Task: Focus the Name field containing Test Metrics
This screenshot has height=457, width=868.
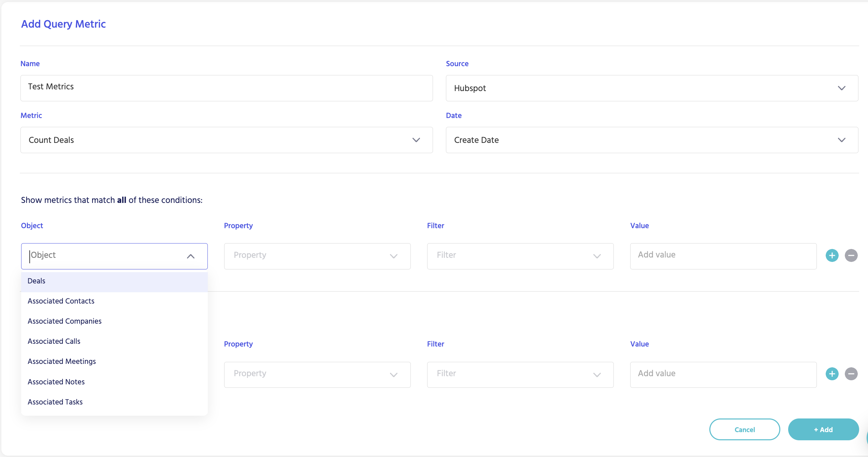Action: click(x=227, y=88)
